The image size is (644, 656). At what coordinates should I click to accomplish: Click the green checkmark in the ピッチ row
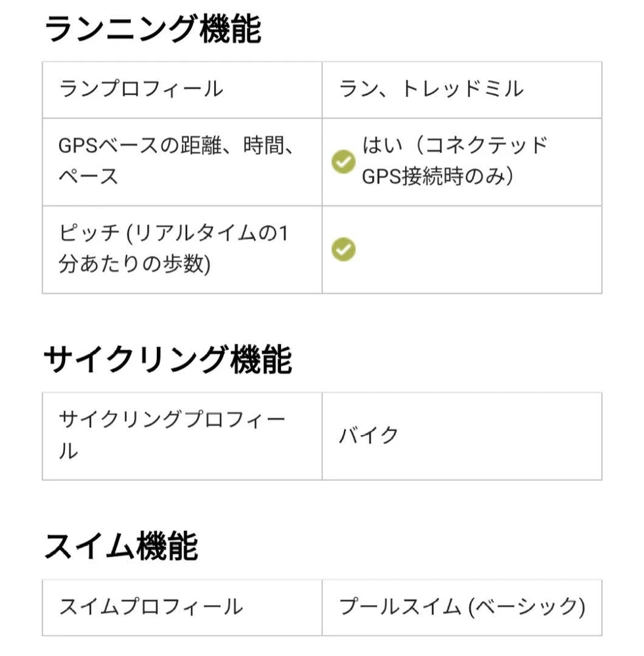click(x=343, y=249)
